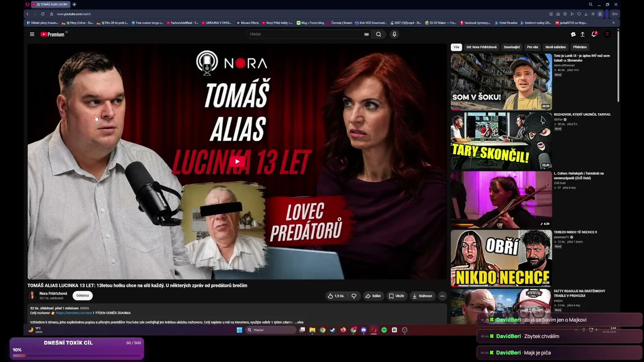
Task: Click the Dnešní toxík cíl progress bar
Action: click(76, 356)
